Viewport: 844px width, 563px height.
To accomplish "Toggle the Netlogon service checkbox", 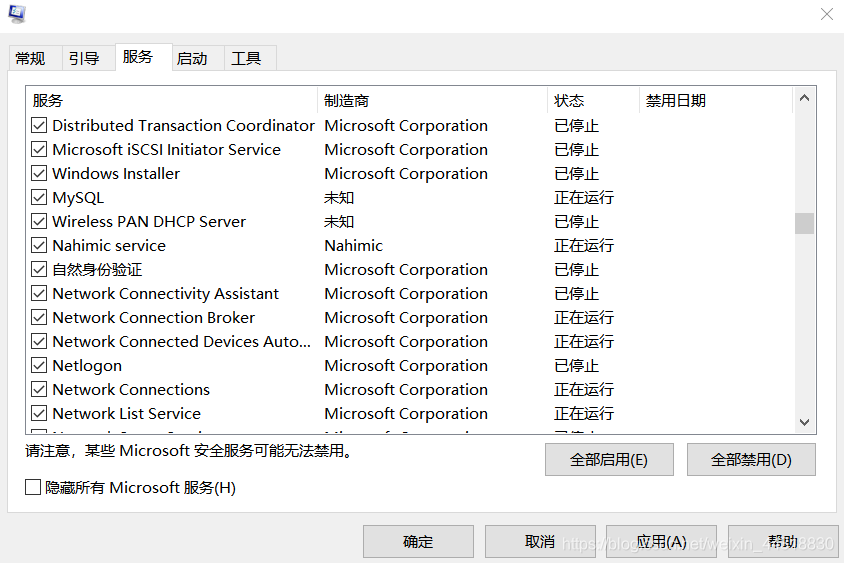I will (x=39, y=365).
